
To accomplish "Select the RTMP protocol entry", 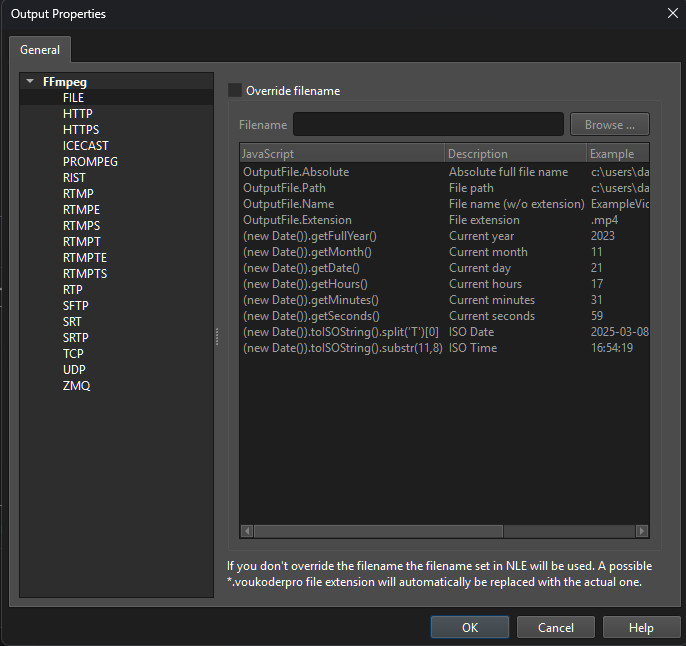I will click(x=77, y=194).
